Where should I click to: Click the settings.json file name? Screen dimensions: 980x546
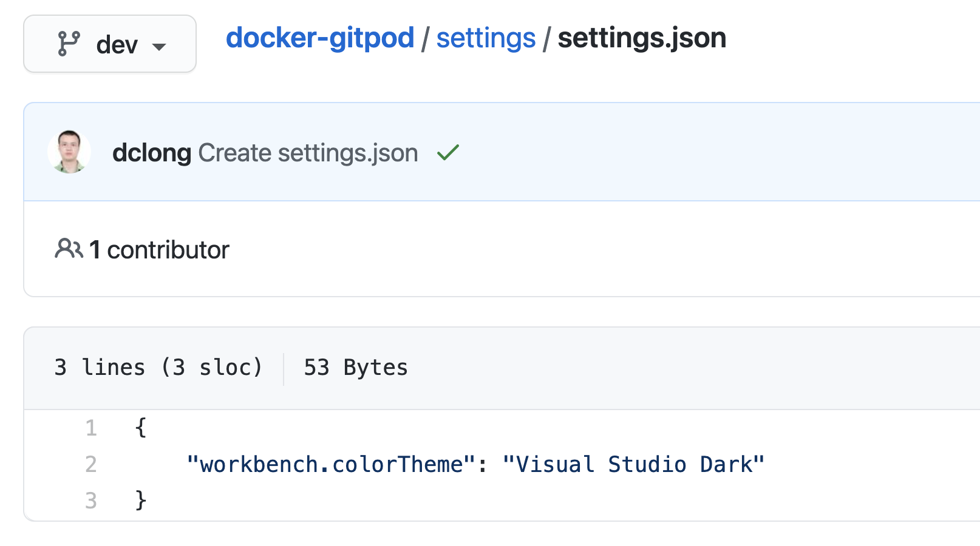(642, 38)
